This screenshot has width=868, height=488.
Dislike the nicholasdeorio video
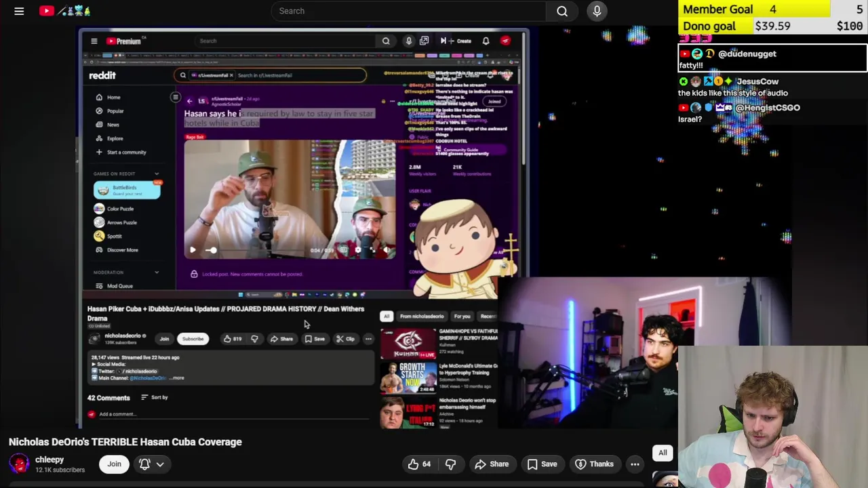pos(254,339)
